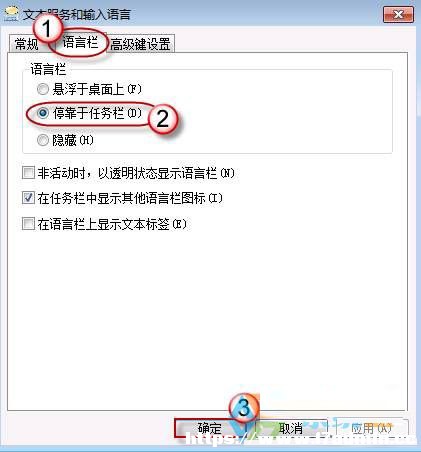Image resolution: width=421 pixels, height=452 pixels.
Task: Open the 高级键设置 tab
Action: [140, 44]
